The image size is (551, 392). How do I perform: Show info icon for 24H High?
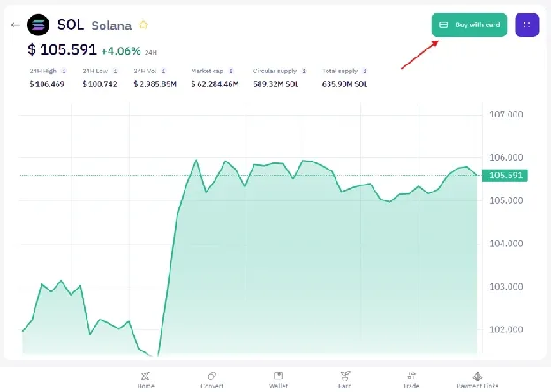64,71
